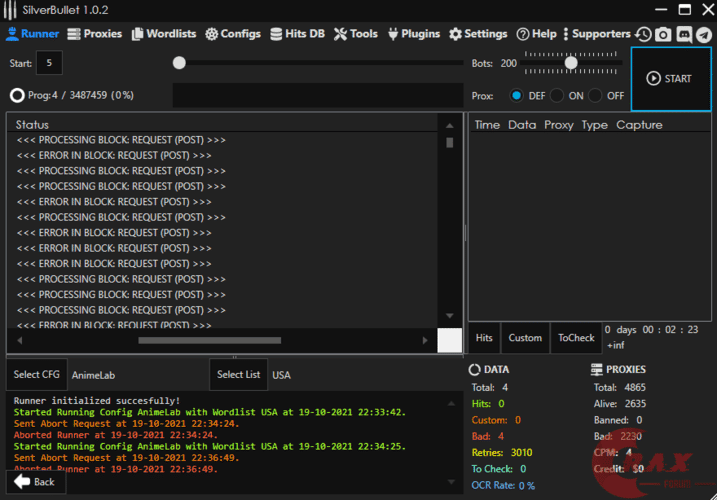Click the SilverBullet logo in title bar
The width and height of the screenshot is (717, 500).
click(8, 9)
